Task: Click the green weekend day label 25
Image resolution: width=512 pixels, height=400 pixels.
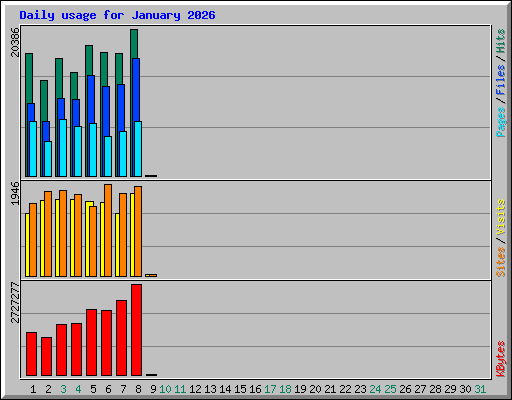Action: pos(390,389)
